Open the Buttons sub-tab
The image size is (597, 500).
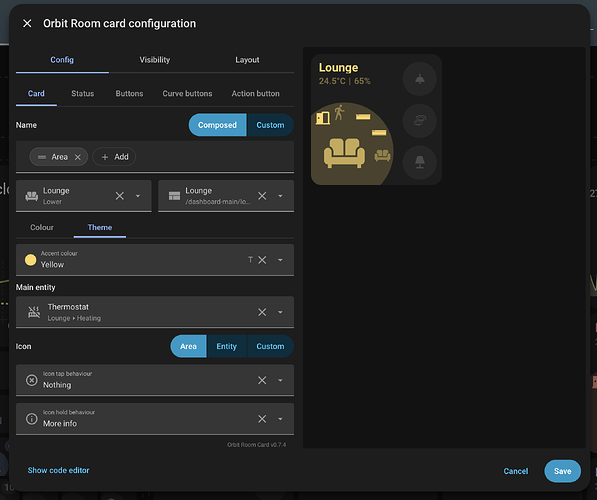[x=129, y=94]
